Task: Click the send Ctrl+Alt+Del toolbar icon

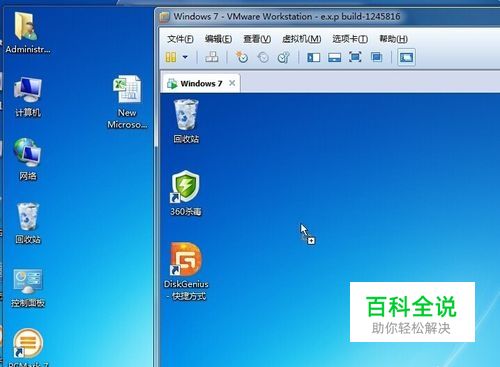Action: click(212, 57)
